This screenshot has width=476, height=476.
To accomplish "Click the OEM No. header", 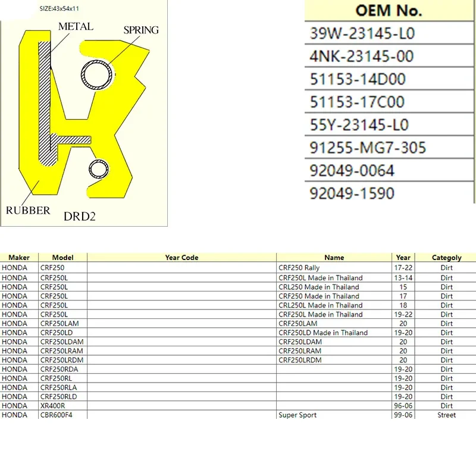I will pos(389,11).
